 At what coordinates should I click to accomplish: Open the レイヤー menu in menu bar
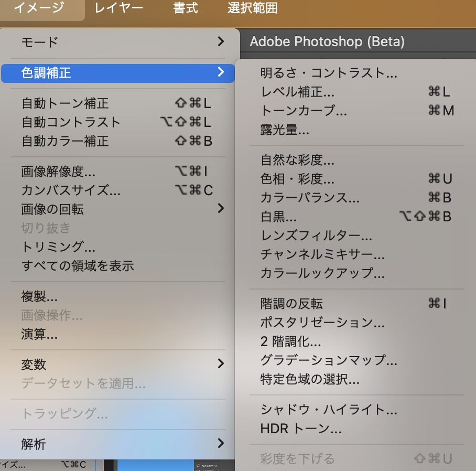118,8
